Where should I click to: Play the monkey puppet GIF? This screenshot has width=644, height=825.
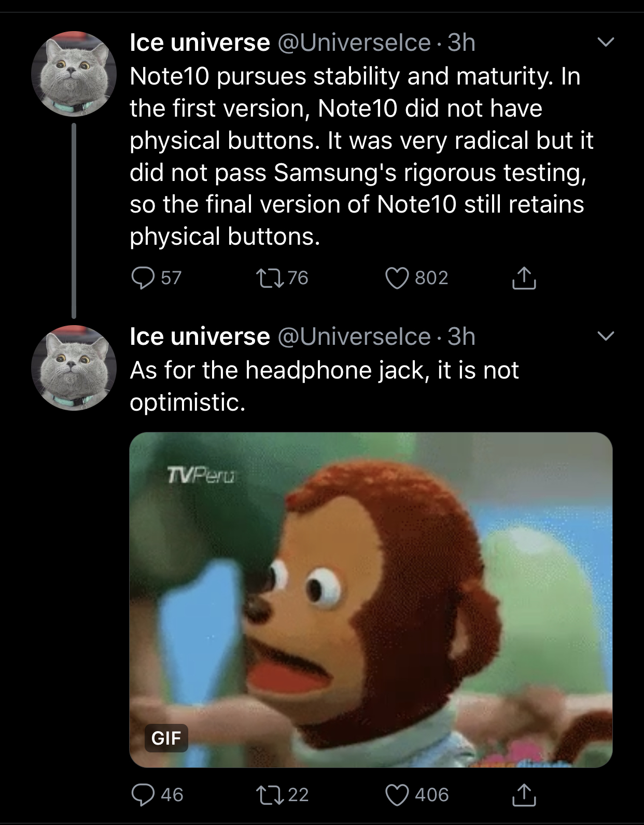coord(371,599)
